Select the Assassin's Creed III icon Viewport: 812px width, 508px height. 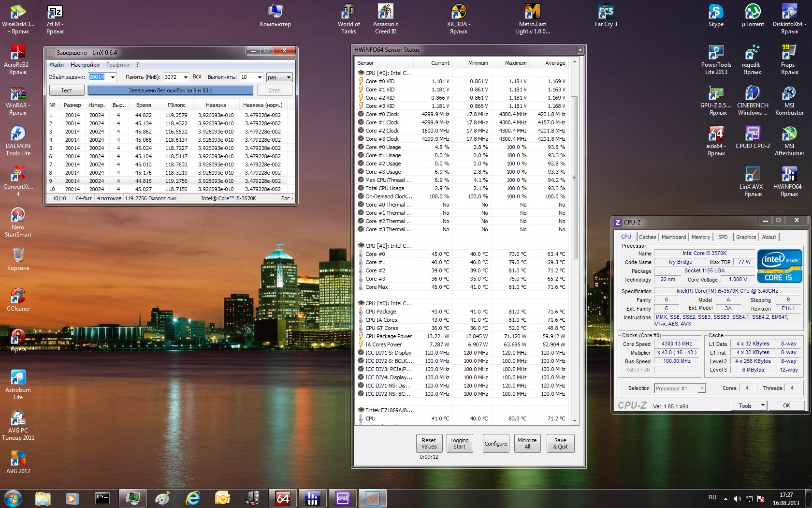(386, 19)
